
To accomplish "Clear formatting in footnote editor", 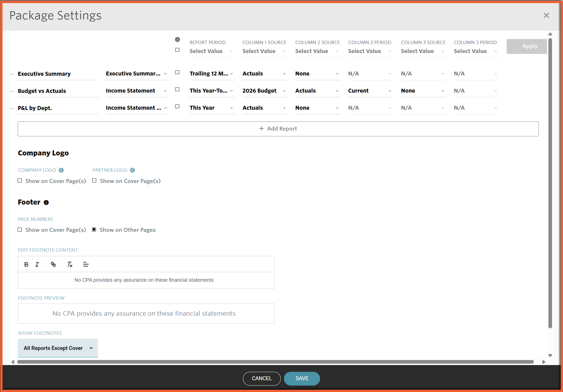I will [70, 264].
